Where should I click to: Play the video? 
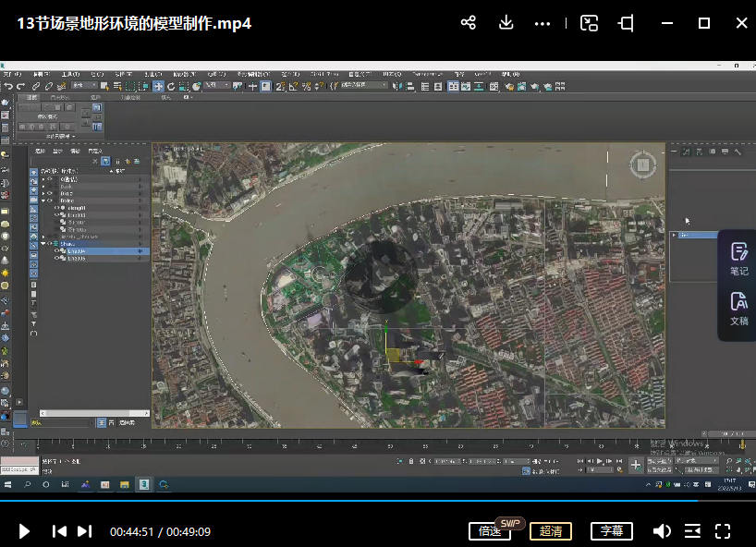[x=25, y=531]
